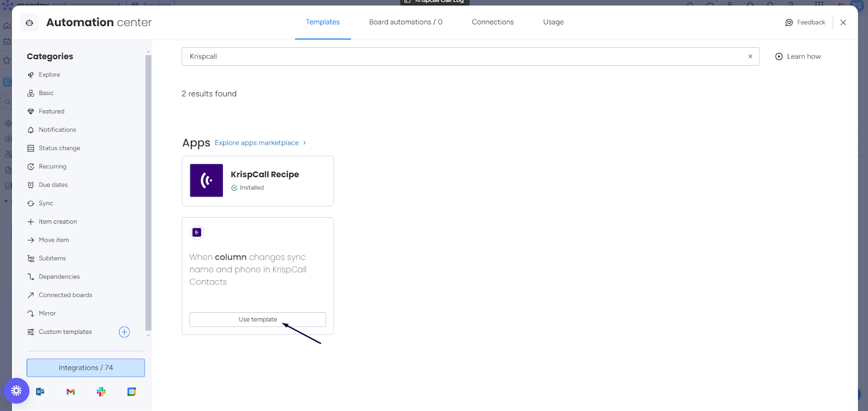Select the Basic category
This screenshot has height=411, width=868.
tap(41, 93)
